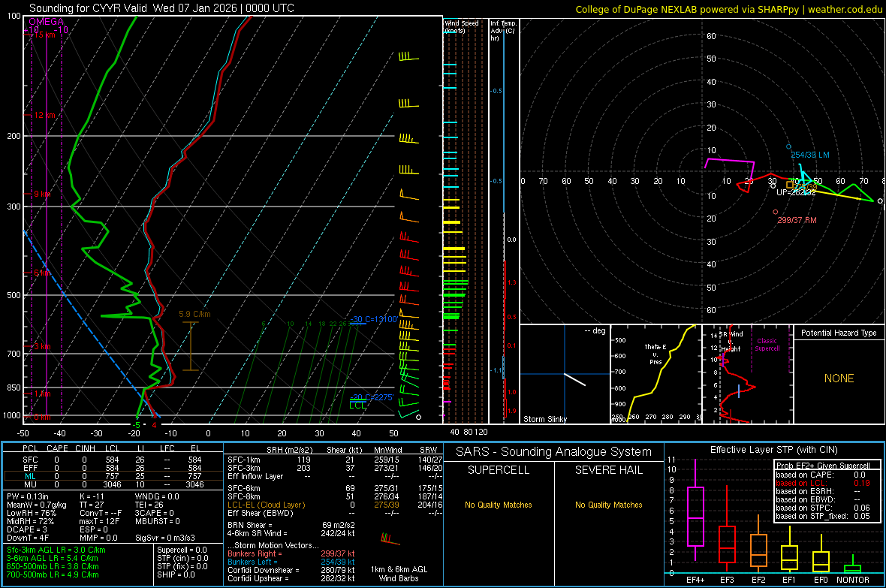Click the "Supercell = 0.0" composite value

pos(182,550)
